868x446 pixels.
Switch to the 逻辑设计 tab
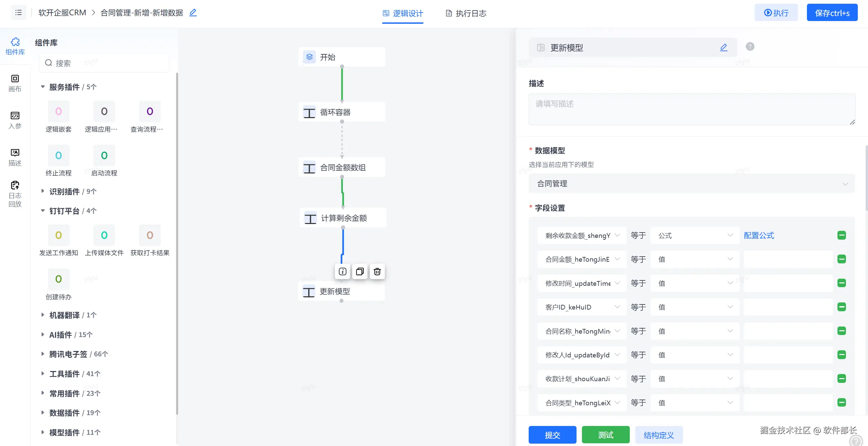[x=403, y=13]
